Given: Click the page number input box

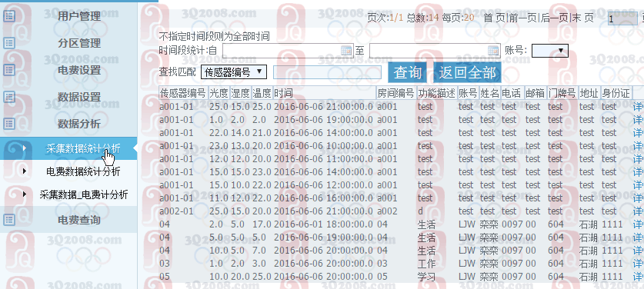Looking at the screenshot, I should tap(622, 19).
